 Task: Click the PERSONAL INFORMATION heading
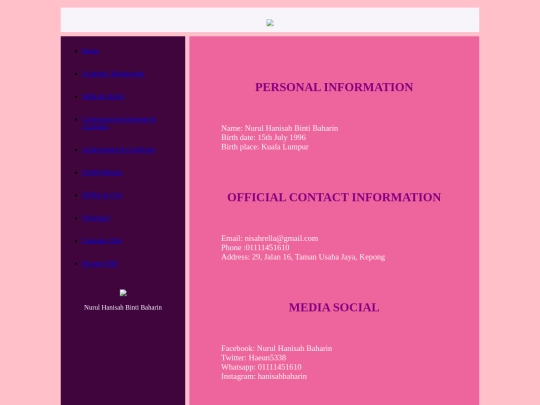pos(334,87)
